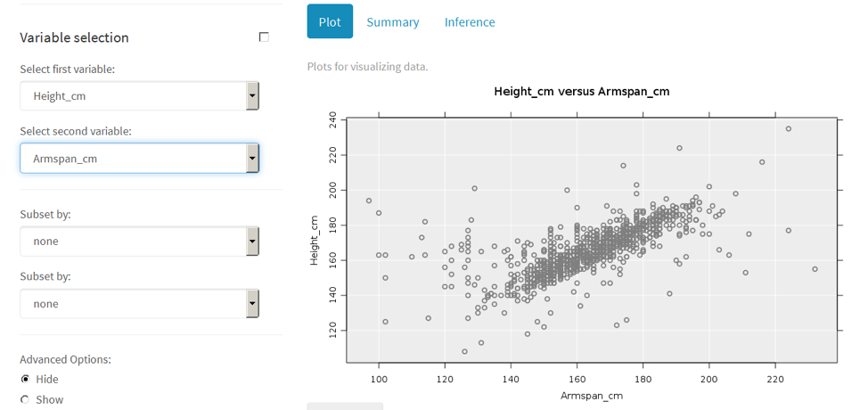Select the Hide advanced options radio button
This screenshot has width=868, height=410.
coord(25,379)
